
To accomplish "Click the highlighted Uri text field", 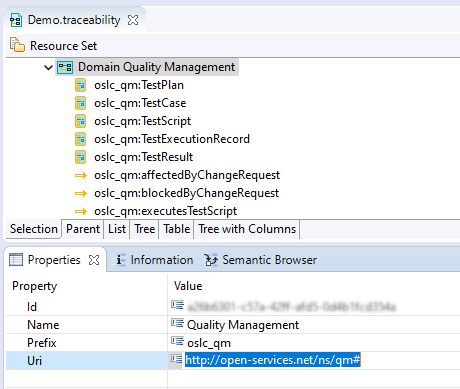I will click(x=273, y=360).
